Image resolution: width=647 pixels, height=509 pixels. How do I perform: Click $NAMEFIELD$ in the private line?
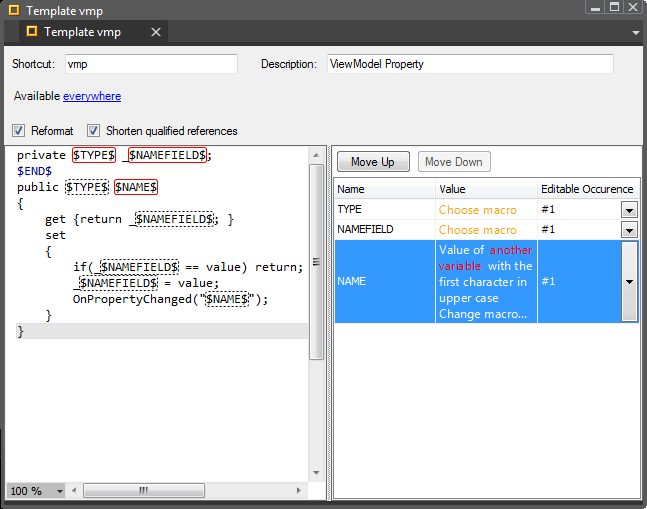tap(167, 155)
